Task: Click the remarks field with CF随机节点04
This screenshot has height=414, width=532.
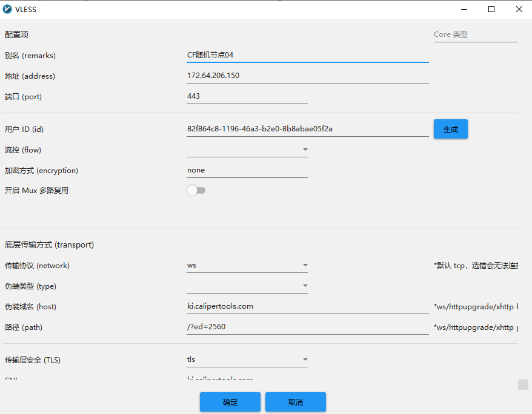Action: pyautogui.click(x=307, y=55)
